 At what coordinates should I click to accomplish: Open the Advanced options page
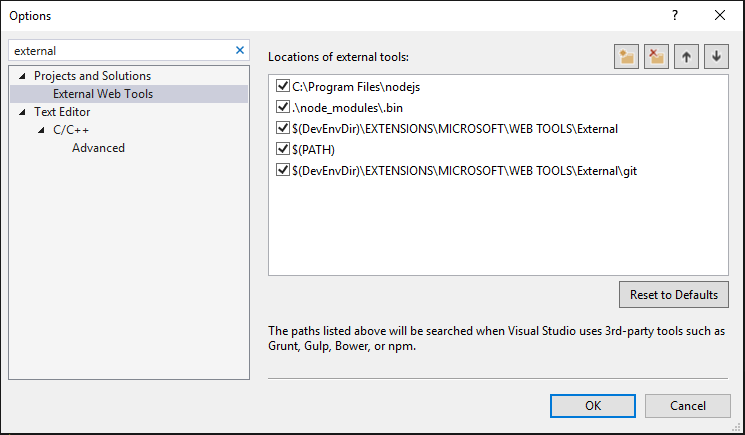[x=98, y=148]
